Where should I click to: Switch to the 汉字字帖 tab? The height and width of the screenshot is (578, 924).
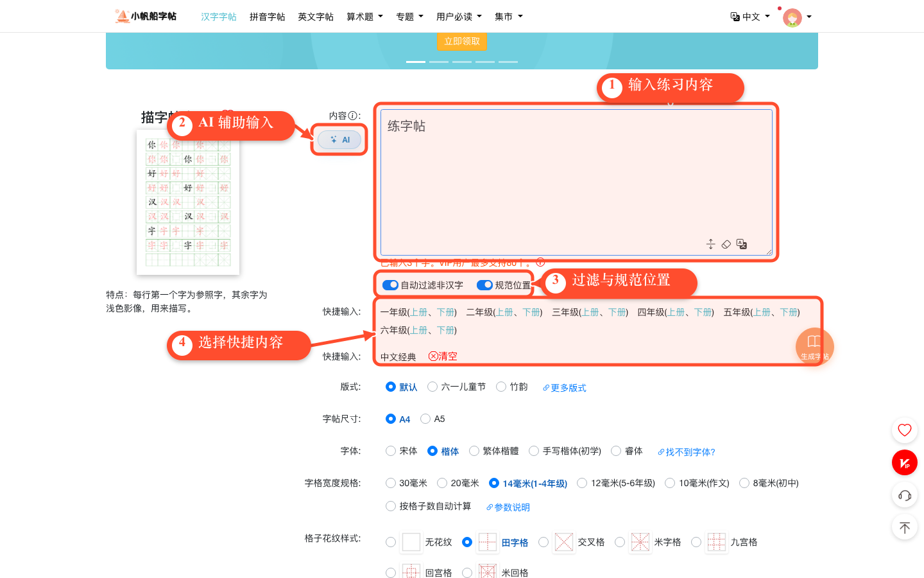click(x=219, y=17)
